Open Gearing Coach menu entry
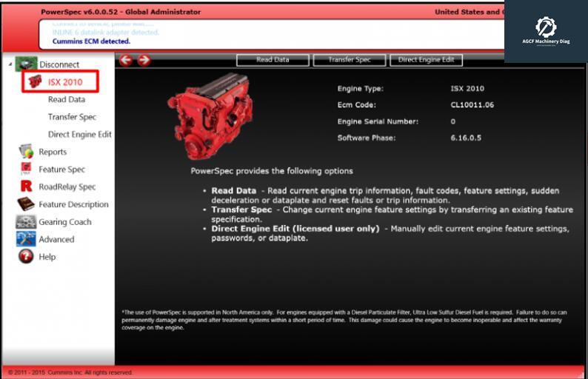Screen dimensions: 588x379 tap(65, 222)
